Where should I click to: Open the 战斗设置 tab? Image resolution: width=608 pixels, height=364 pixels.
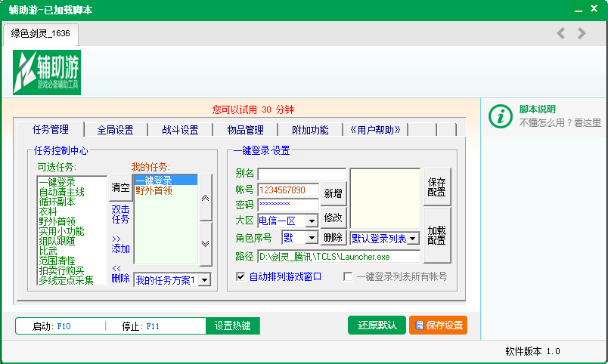180,130
